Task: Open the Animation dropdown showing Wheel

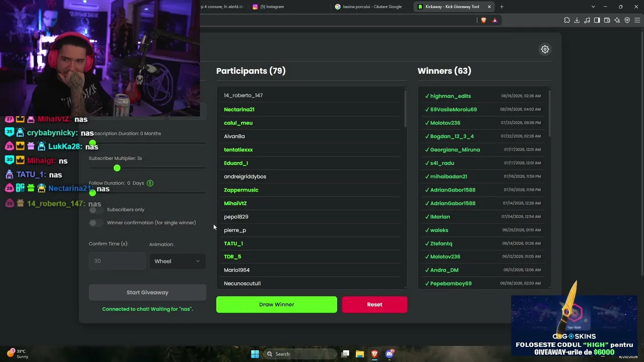Action: pos(177,261)
